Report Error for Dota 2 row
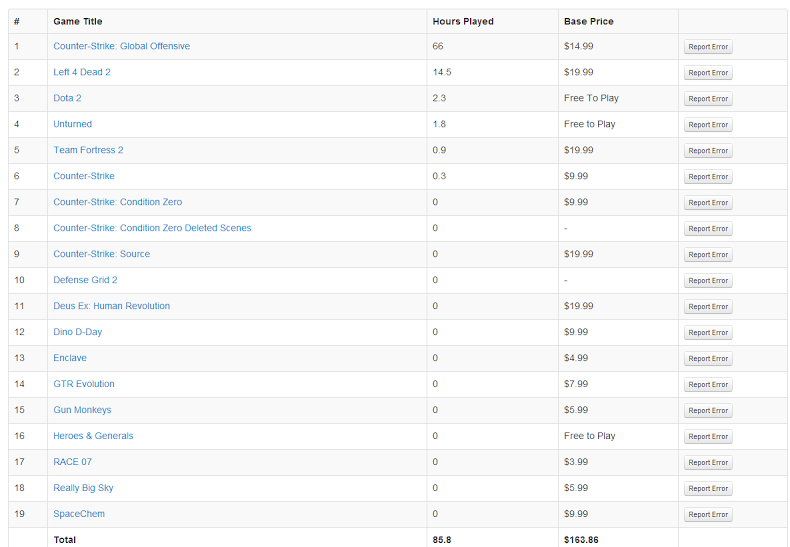Image resolution: width=790 pixels, height=547 pixels. (x=708, y=99)
